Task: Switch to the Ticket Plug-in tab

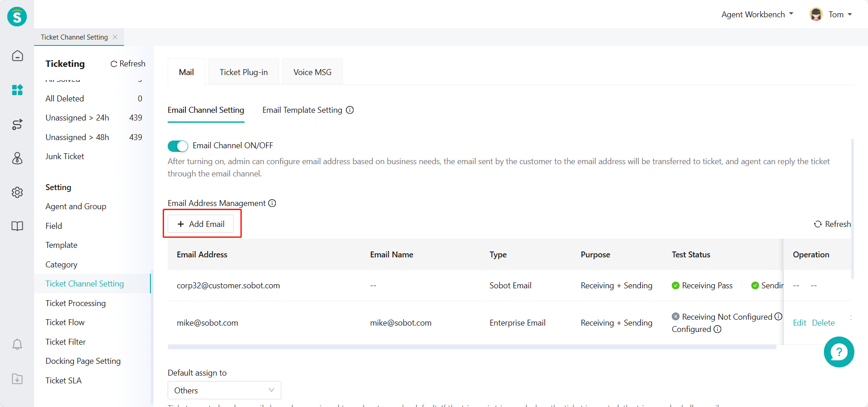Action: [x=244, y=72]
